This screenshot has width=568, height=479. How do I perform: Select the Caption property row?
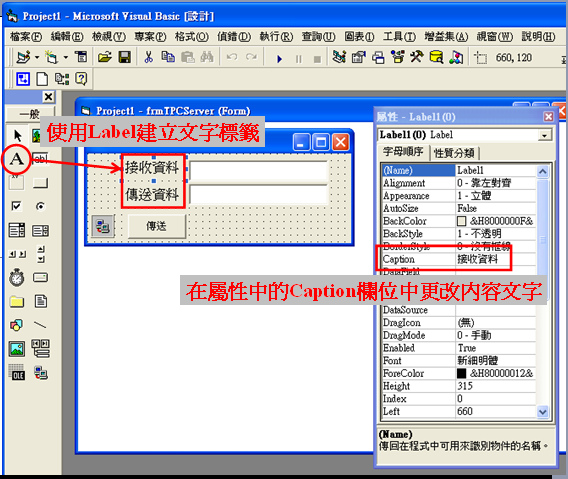(459, 259)
